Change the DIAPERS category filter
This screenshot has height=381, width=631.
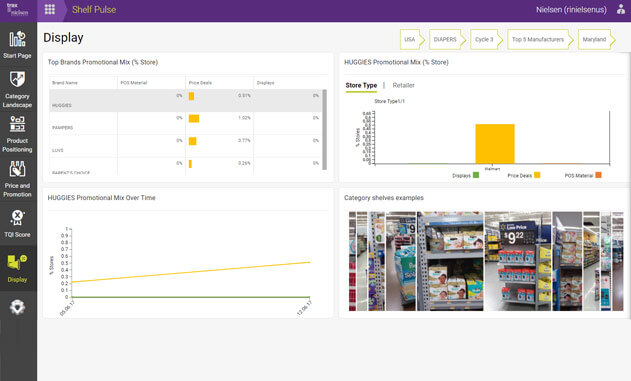(447, 39)
